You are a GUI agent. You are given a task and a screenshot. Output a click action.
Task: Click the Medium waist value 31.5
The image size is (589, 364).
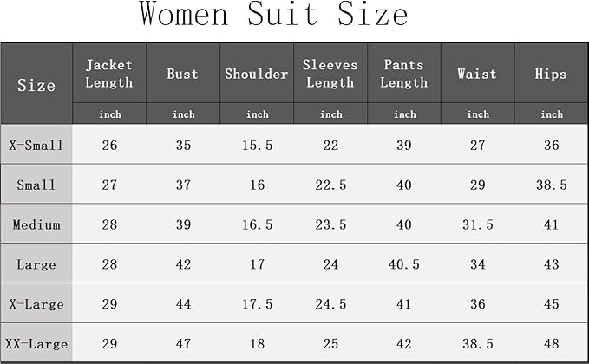coord(478,224)
